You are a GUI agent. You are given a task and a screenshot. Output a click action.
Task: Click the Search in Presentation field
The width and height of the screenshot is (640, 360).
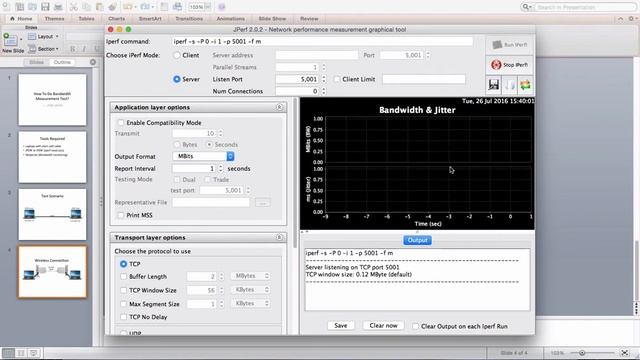coord(584,7)
